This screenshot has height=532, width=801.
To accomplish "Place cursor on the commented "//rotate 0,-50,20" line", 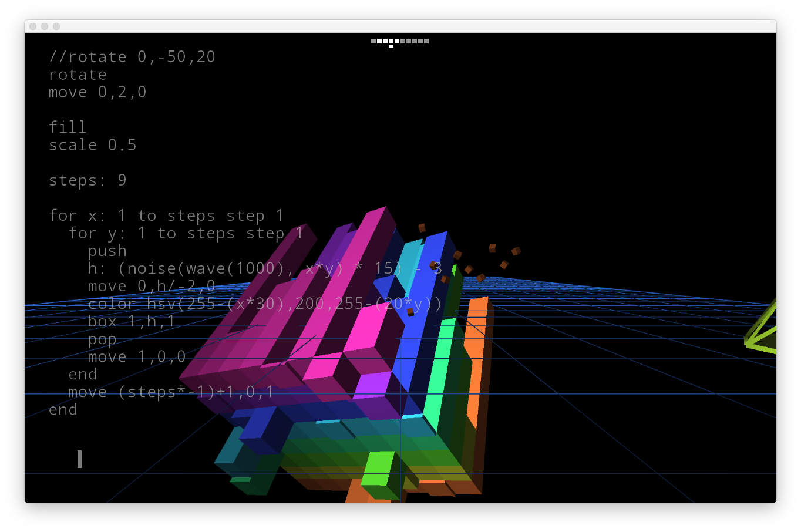I will [x=132, y=57].
